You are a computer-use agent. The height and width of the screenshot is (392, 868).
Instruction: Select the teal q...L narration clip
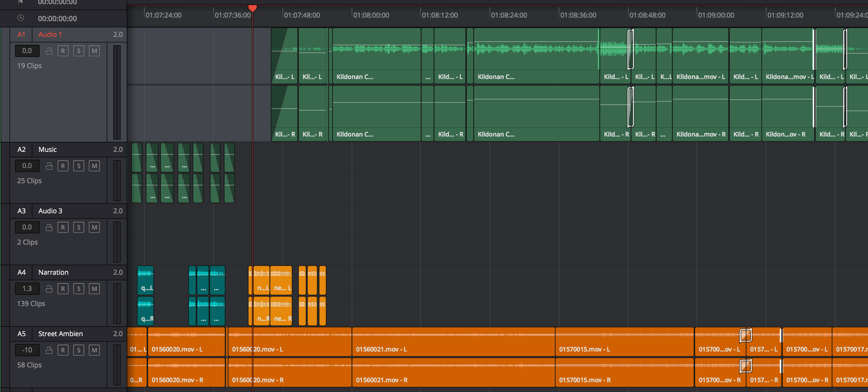[x=146, y=280]
